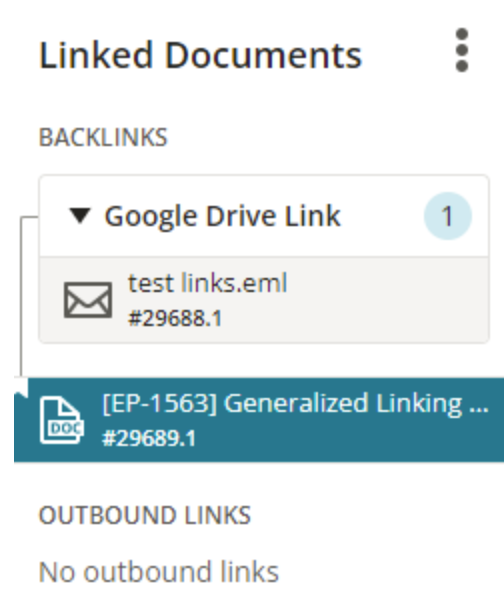Click the Linked Documents panel title
The height and width of the screenshot is (614, 504).
pyautogui.click(x=200, y=55)
